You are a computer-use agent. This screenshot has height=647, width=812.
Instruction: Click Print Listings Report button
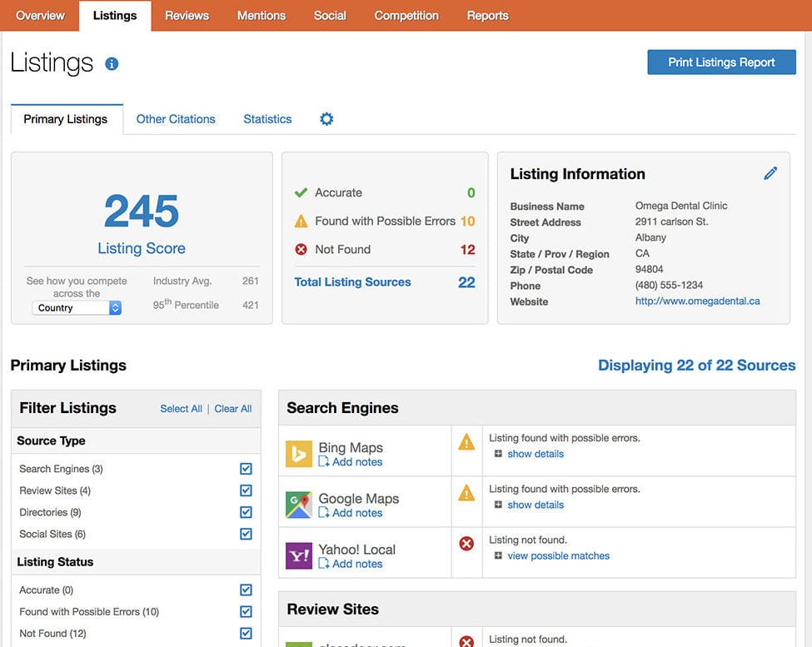pos(721,62)
